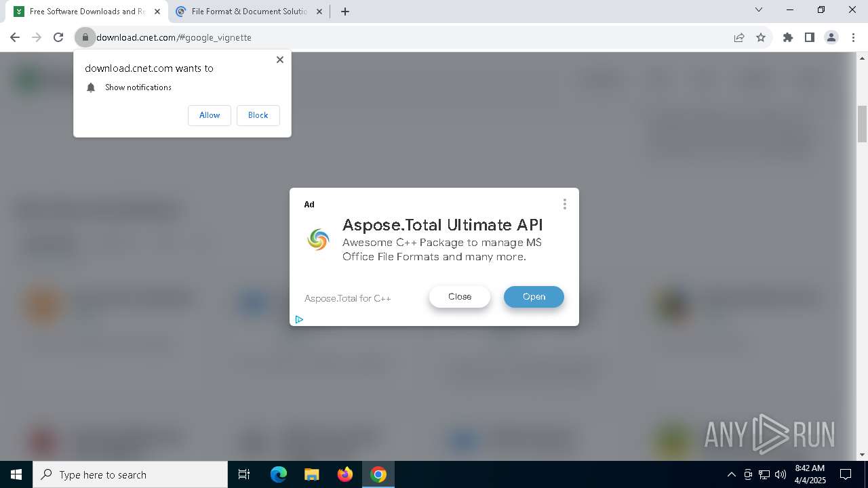Toggle the browser side panel
This screenshot has width=868, height=488.
coord(810,37)
